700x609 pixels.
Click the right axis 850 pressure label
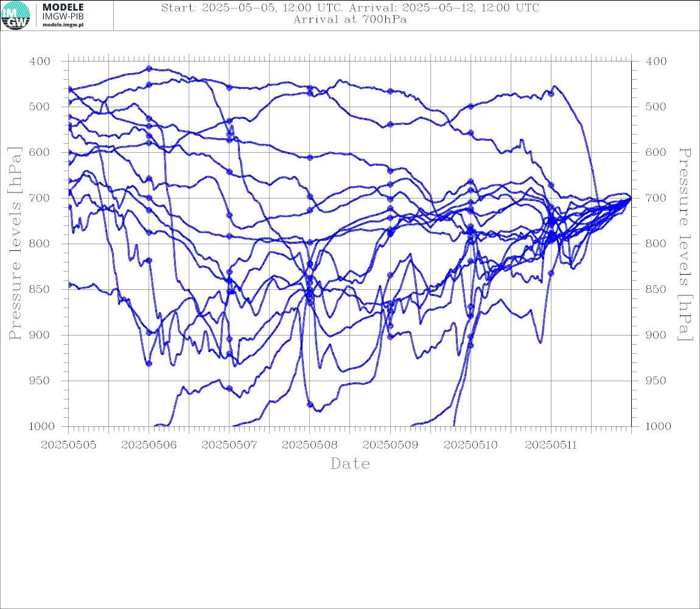tap(656, 289)
